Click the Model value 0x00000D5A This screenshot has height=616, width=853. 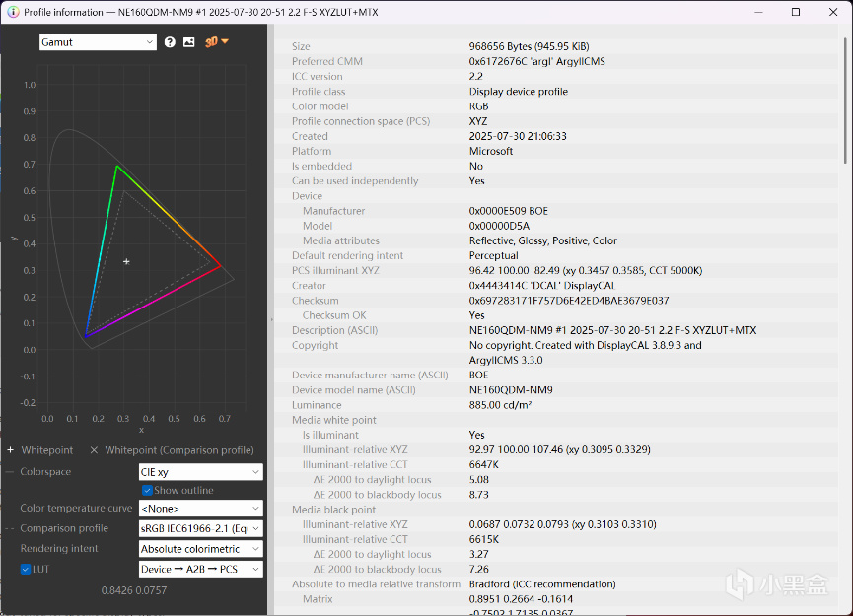499,226
